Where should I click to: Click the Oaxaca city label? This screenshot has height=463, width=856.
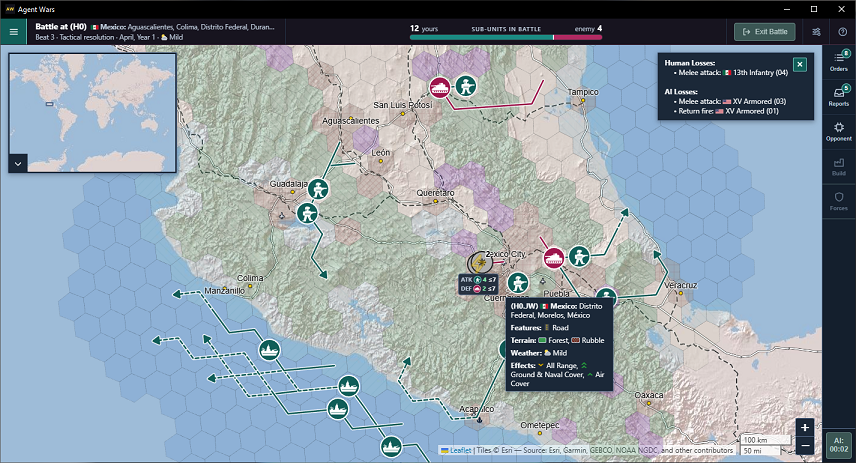[649, 395]
